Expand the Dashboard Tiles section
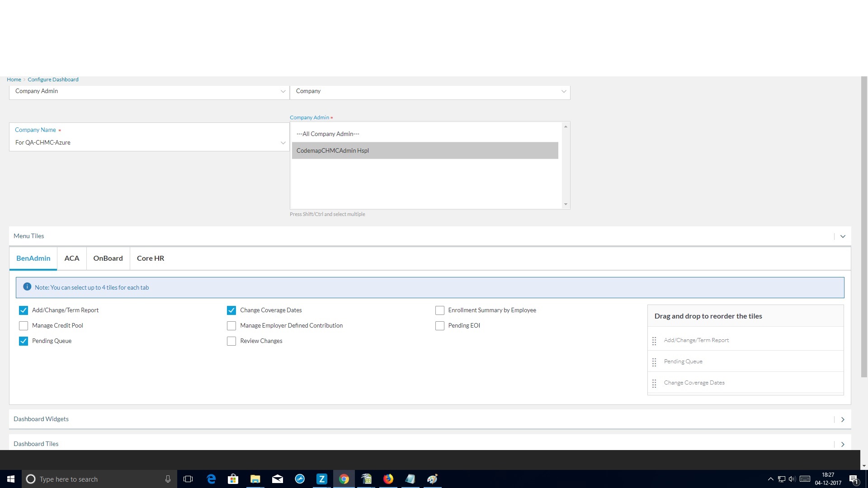The width and height of the screenshot is (868, 488). pyautogui.click(x=843, y=444)
